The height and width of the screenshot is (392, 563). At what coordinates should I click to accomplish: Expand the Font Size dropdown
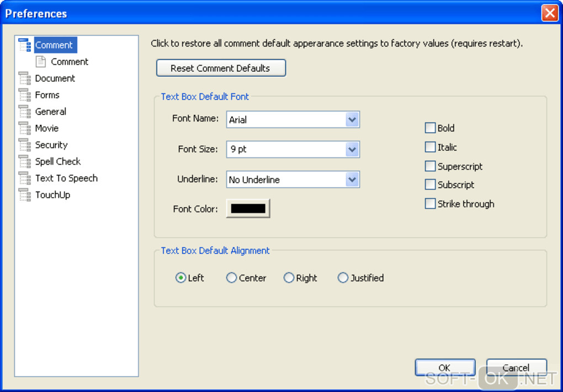tap(352, 149)
